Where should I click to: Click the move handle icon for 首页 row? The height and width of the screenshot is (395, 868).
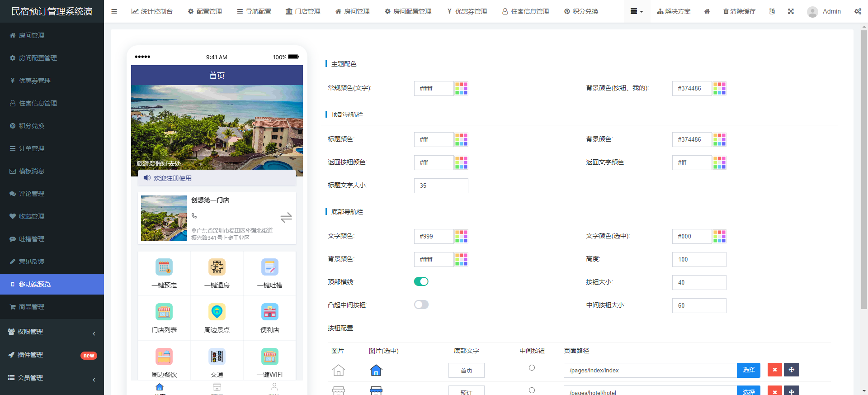click(x=791, y=370)
